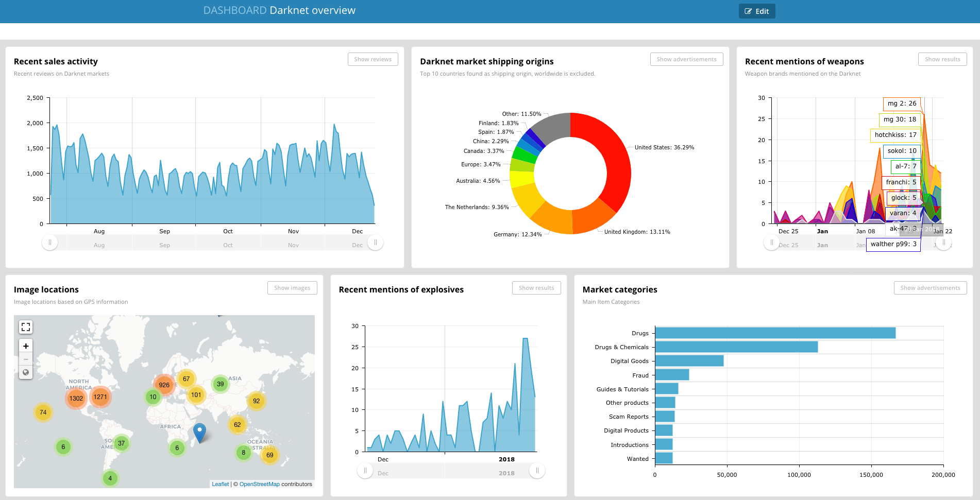980x500 pixels.
Task: Click Show results for weapons mentions
Action: pyautogui.click(x=942, y=59)
